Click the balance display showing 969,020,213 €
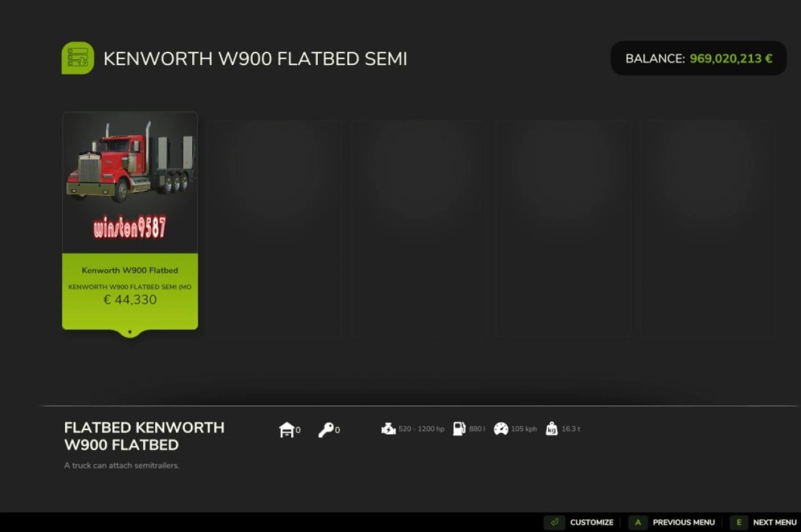 click(698, 58)
